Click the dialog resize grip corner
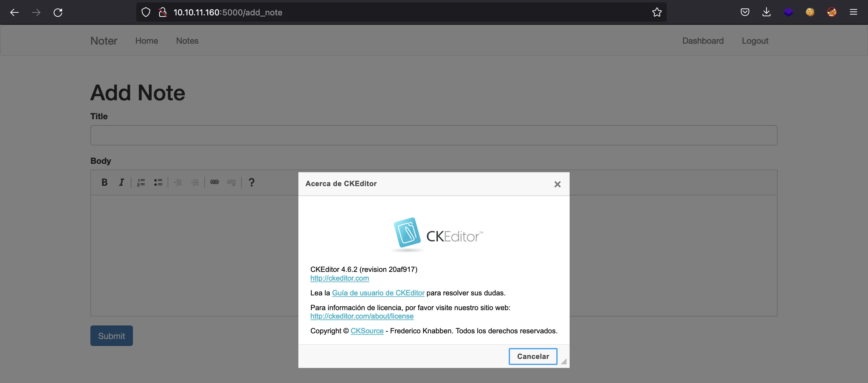Viewport: 868px width, 383px height. pyautogui.click(x=564, y=361)
